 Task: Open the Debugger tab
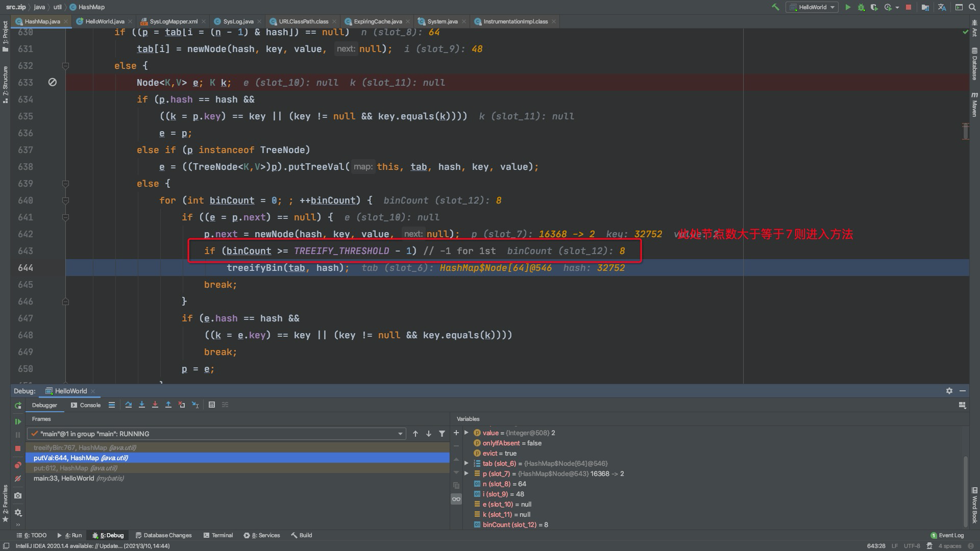tap(44, 405)
